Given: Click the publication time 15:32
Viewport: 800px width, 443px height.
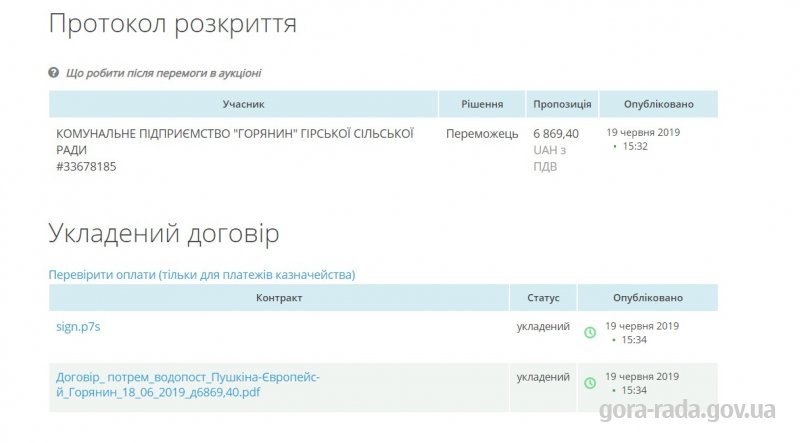Looking at the screenshot, I should click(635, 146).
